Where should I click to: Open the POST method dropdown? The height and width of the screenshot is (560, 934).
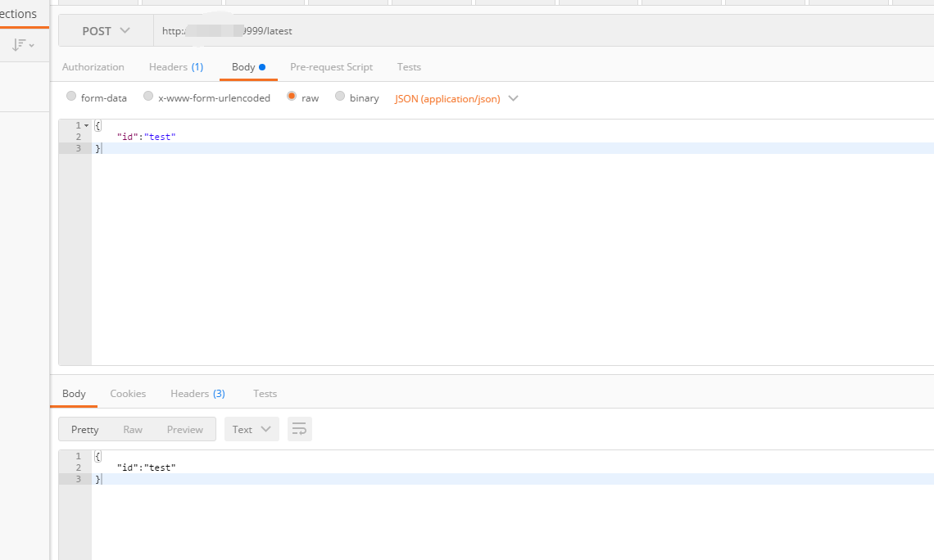pos(105,30)
